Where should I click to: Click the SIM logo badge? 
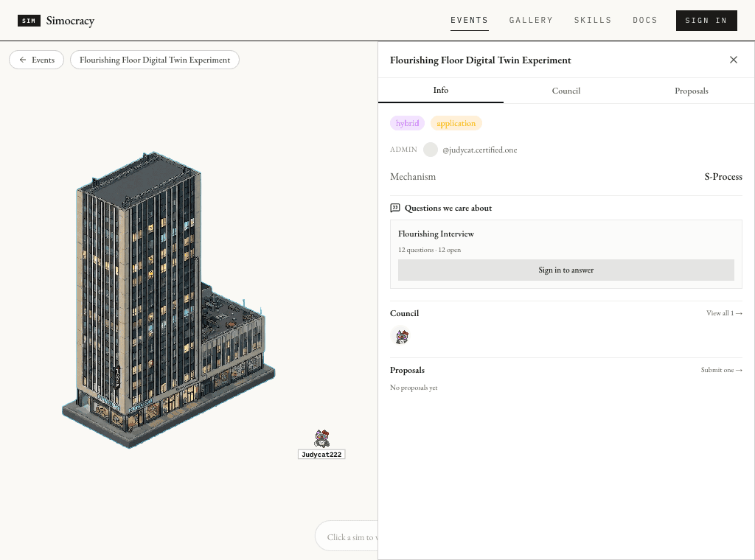[x=29, y=21]
